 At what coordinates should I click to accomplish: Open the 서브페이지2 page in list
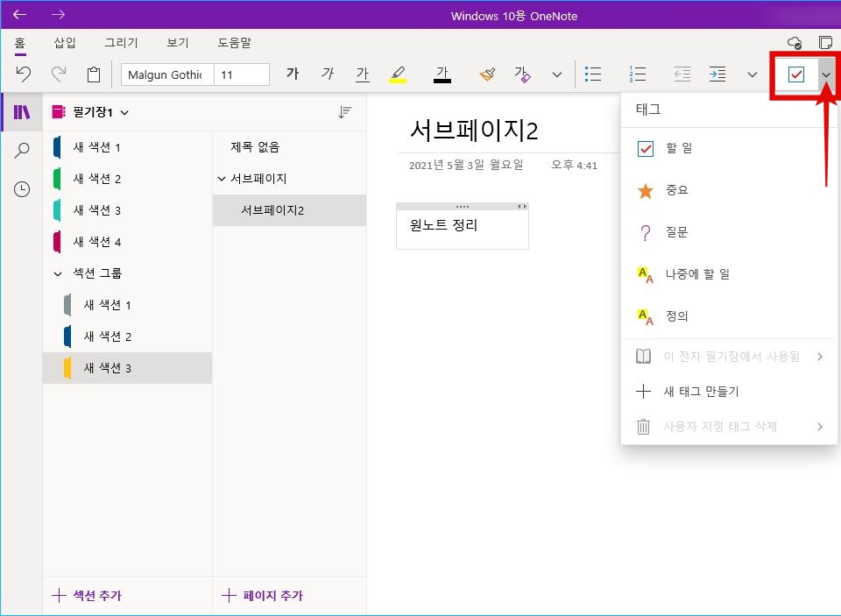290,210
